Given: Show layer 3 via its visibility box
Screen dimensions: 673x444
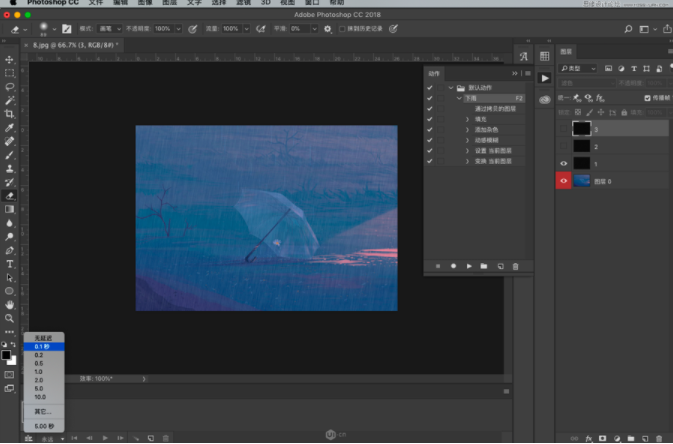Looking at the screenshot, I should click(564, 129).
